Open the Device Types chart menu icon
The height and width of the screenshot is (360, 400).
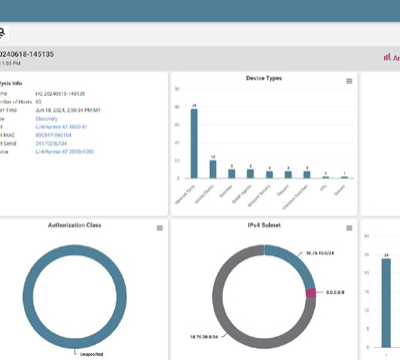click(x=349, y=81)
